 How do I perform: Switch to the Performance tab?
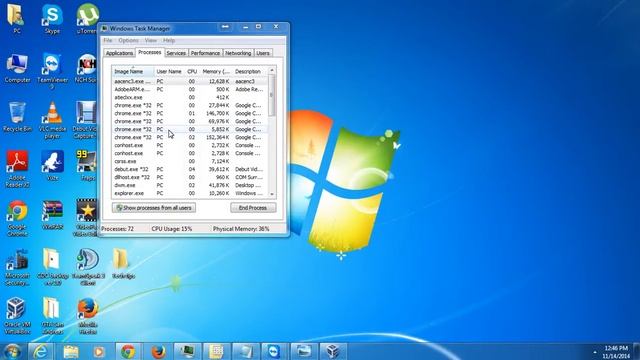click(205, 53)
